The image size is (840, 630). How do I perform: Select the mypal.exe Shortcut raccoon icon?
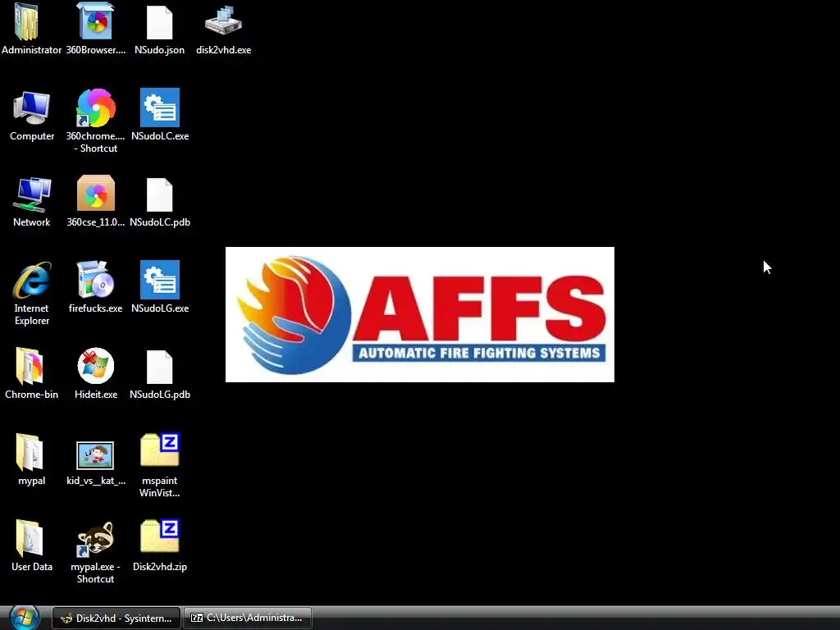coord(95,538)
